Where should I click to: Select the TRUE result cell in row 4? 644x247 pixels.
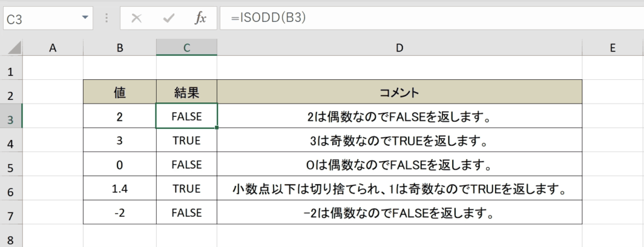click(186, 140)
